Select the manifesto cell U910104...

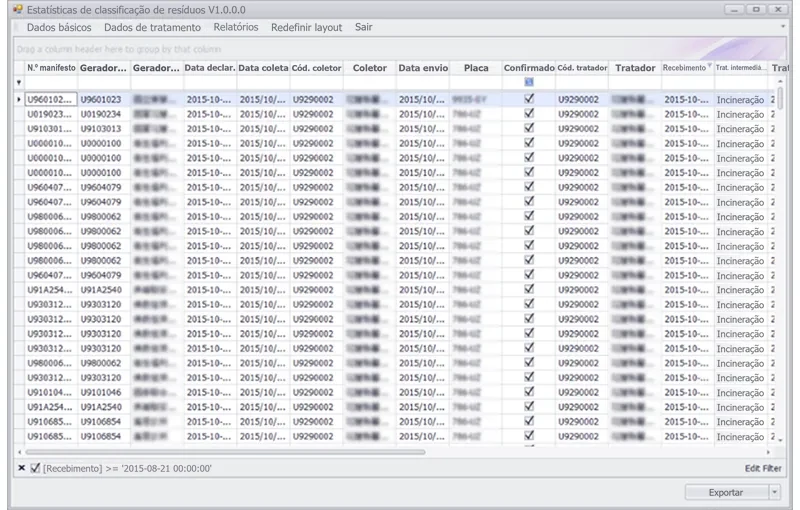(52, 392)
